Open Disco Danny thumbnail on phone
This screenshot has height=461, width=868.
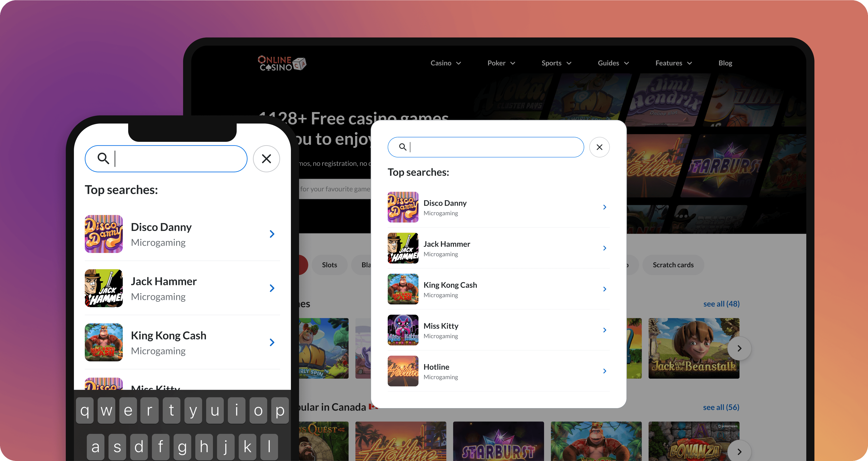[104, 234]
